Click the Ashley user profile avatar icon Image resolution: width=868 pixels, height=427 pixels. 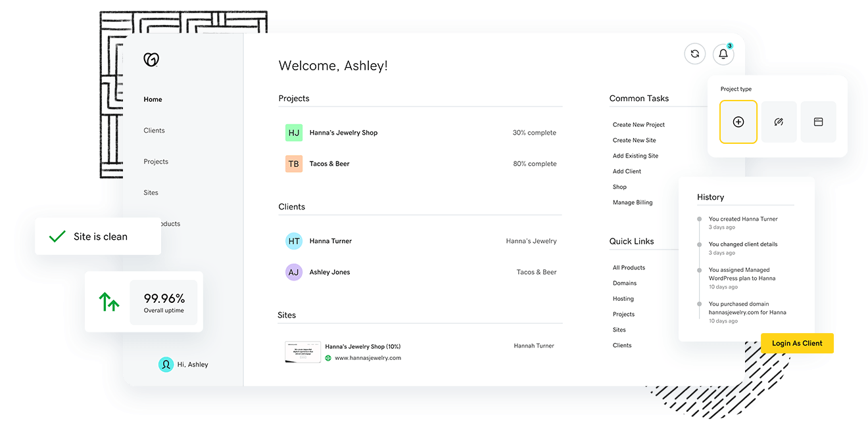pos(166,365)
